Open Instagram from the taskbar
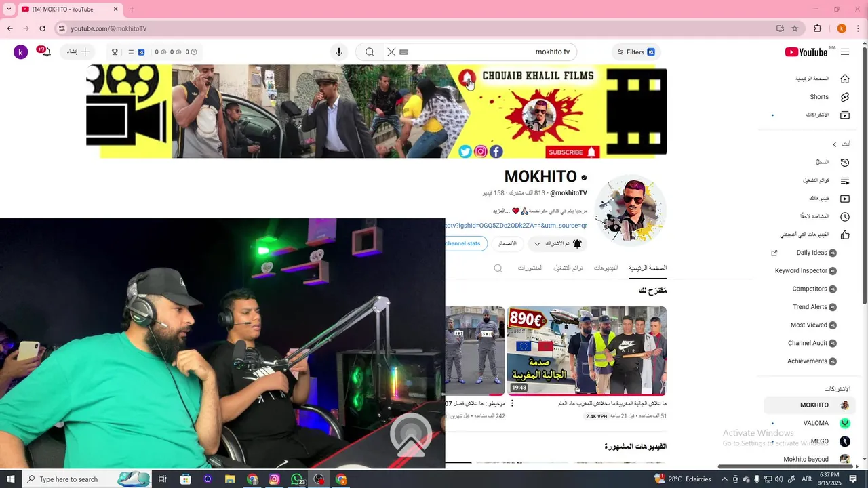The image size is (868, 488). [x=274, y=479]
